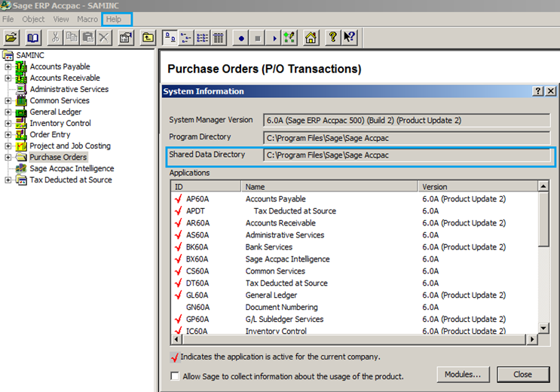Click the Record Macro blue dot icon
560x392 pixels.
pos(241,38)
